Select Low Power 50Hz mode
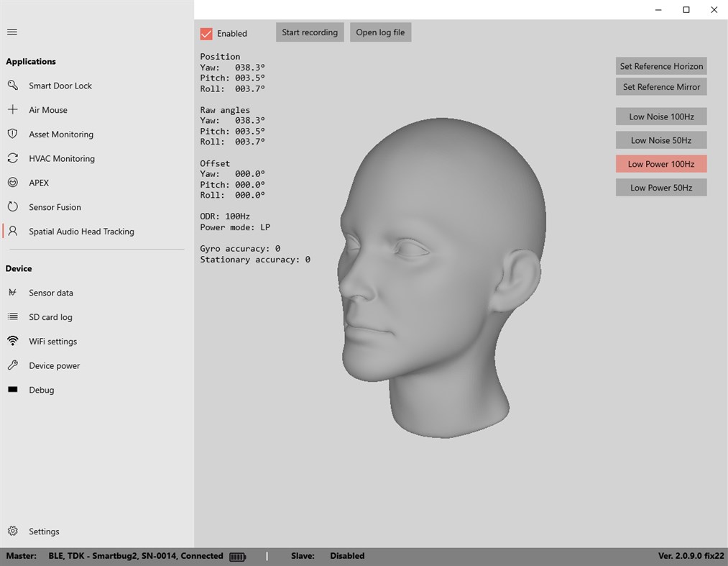 pos(661,188)
